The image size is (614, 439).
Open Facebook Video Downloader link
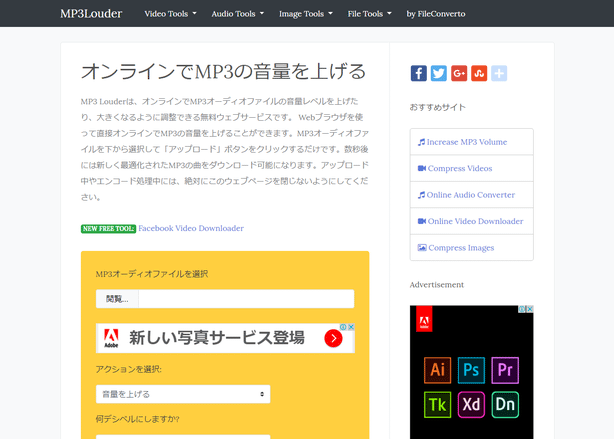191,228
